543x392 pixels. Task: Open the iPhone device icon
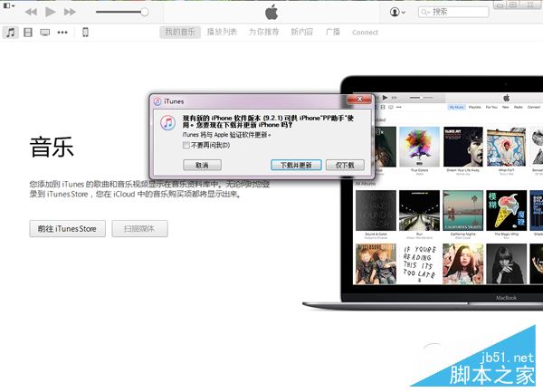85,33
